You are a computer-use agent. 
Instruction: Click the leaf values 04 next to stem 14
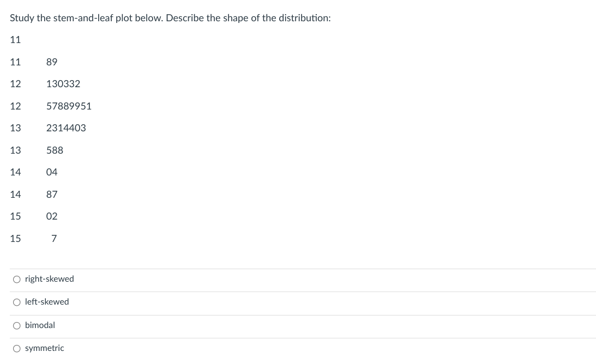tap(52, 172)
